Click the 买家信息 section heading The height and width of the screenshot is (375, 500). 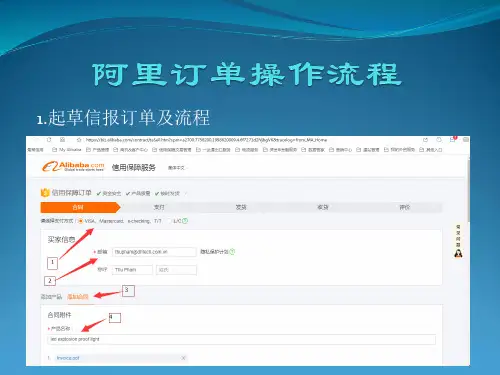[61, 239]
